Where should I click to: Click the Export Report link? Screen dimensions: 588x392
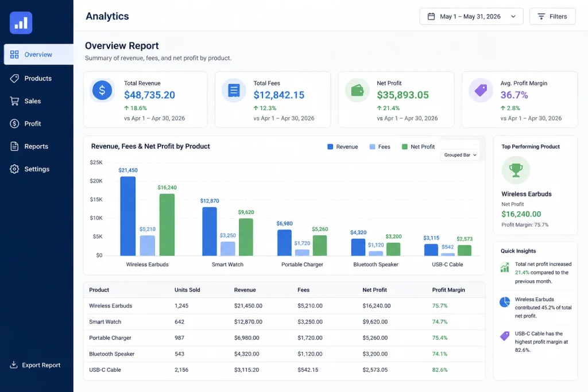35,365
